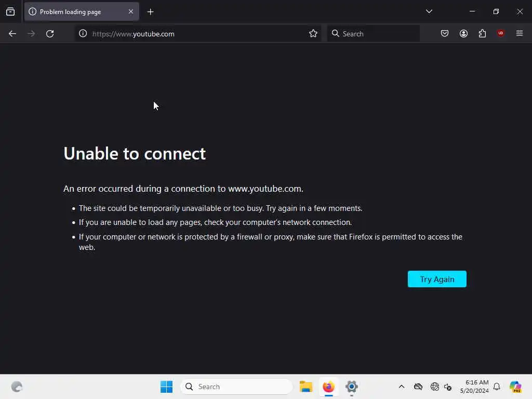Screen dimensions: 532x399
Task: Open Firefox View tab manager icon
Action: tap(10, 12)
